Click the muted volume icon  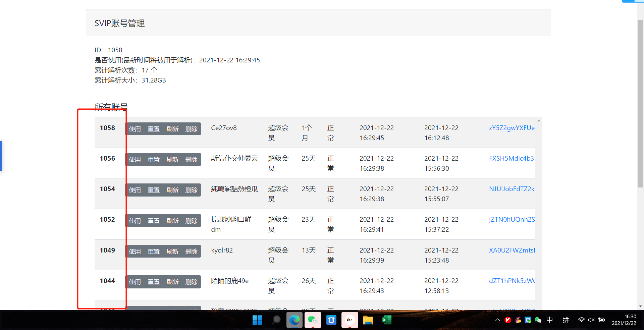[x=591, y=320]
